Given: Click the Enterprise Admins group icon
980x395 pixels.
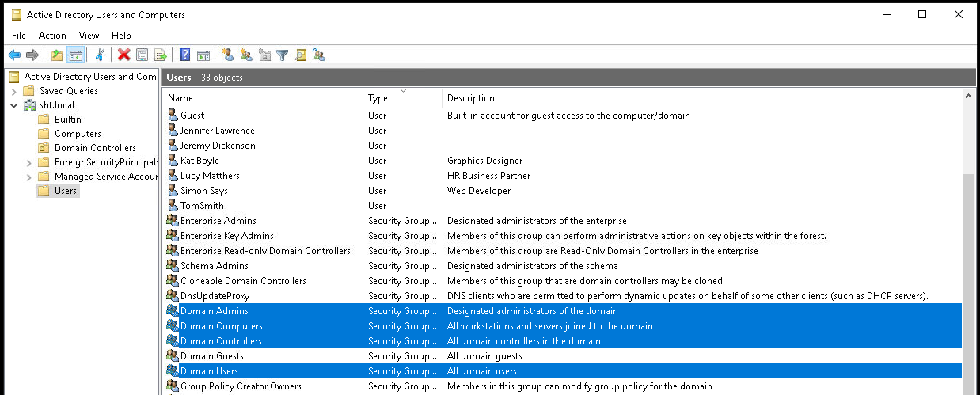Looking at the screenshot, I should click(x=173, y=221).
